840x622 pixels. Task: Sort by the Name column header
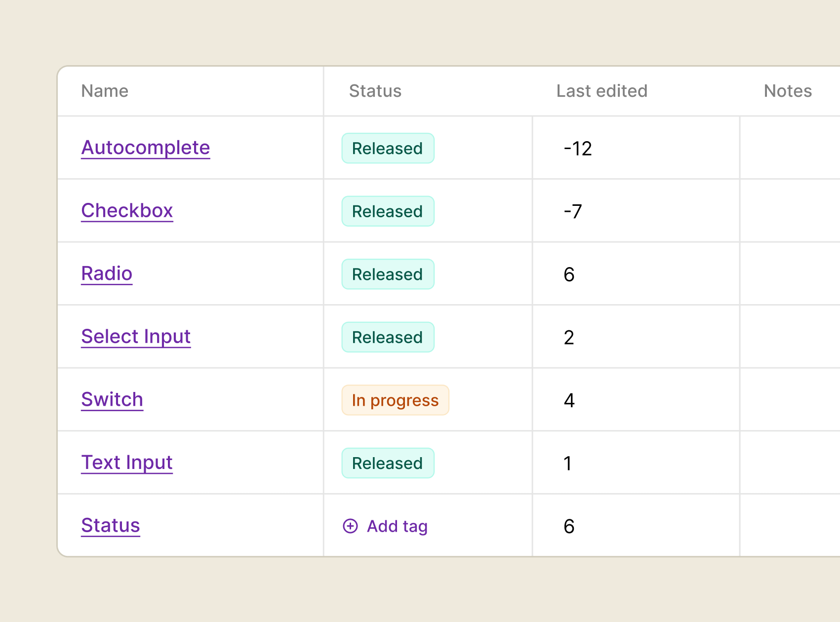point(104,91)
